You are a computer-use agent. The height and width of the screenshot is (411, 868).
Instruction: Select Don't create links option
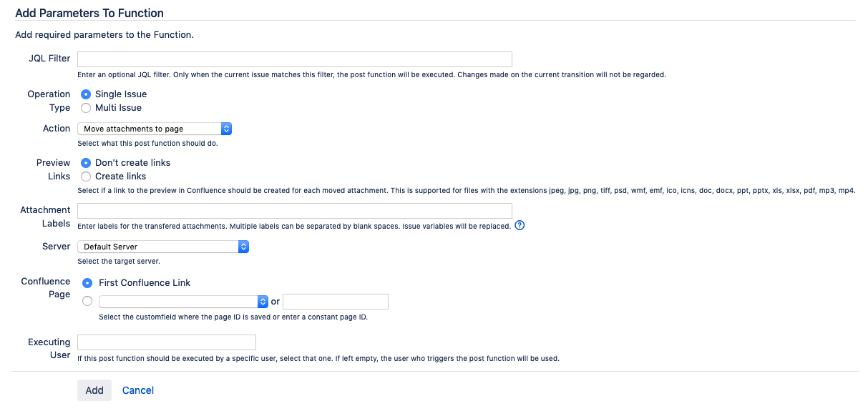86,163
